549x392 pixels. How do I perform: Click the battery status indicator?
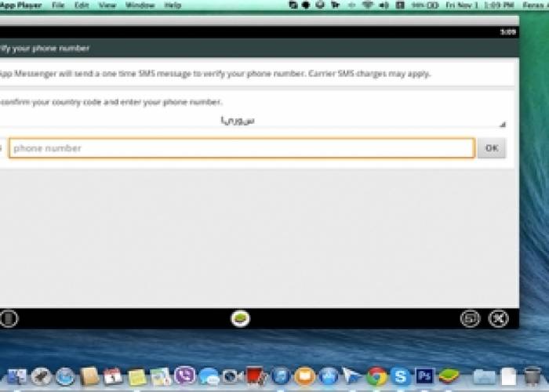pos(425,5)
